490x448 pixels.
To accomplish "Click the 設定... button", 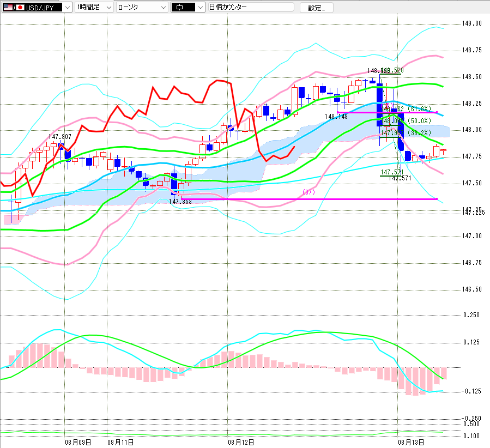I will pos(317,8).
